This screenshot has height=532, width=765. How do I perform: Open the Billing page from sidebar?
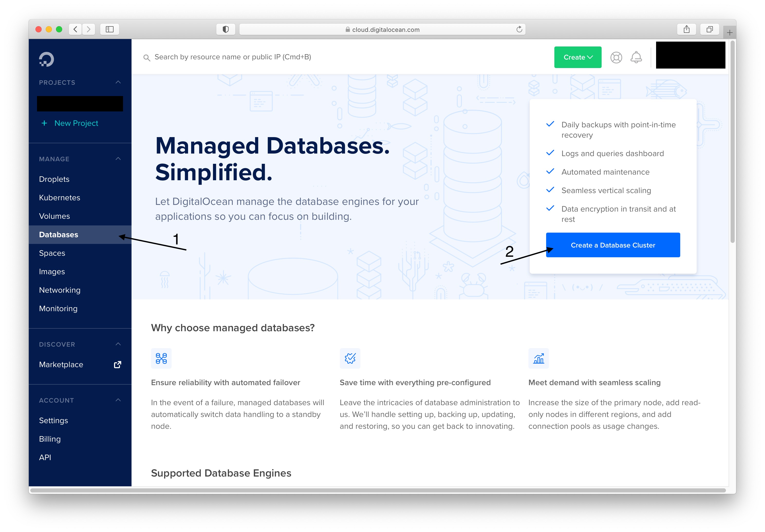(50, 439)
